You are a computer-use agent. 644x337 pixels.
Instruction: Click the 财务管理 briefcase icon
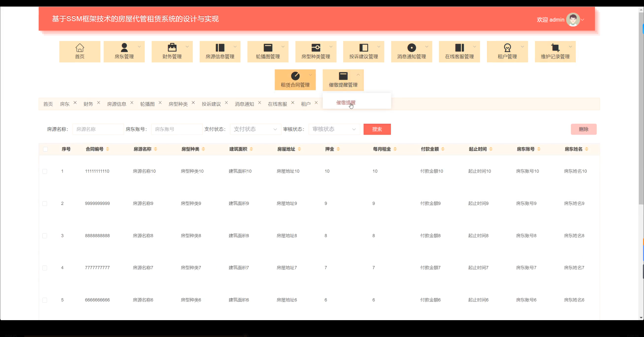(x=172, y=48)
